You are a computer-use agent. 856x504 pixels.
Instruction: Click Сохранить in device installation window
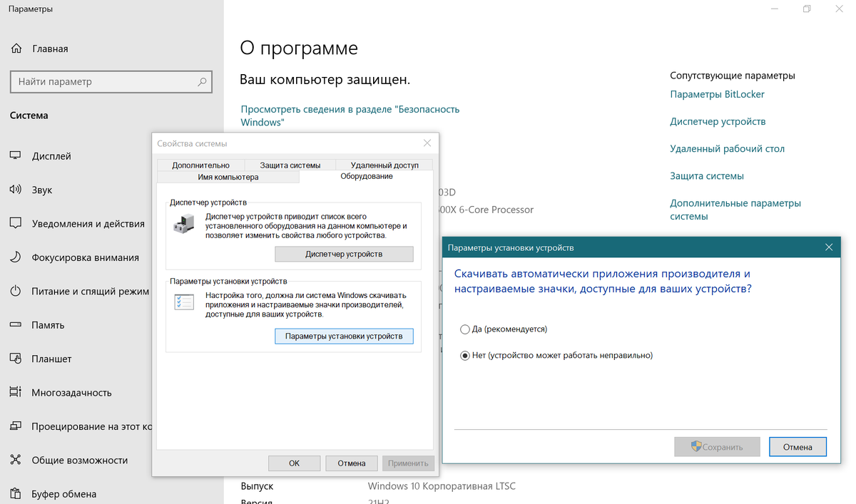[x=717, y=447]
